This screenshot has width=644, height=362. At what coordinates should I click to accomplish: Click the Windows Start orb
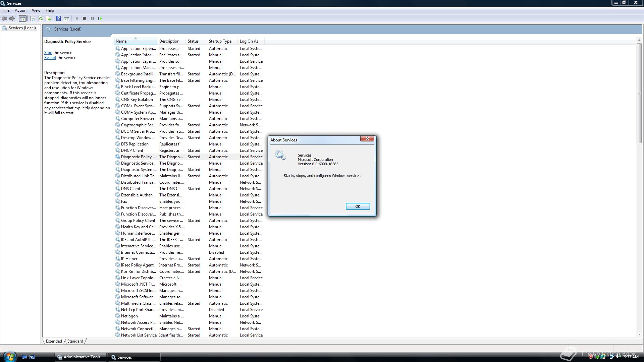tap(9, 356)
